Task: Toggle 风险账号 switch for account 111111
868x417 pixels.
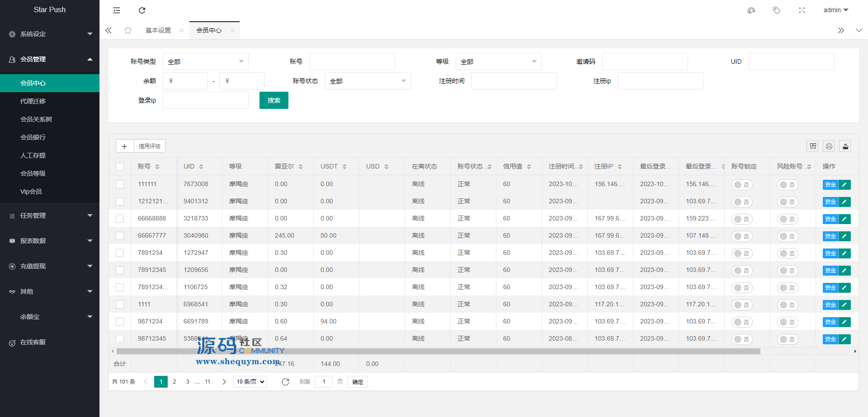Action: click(x=788, y=185)
